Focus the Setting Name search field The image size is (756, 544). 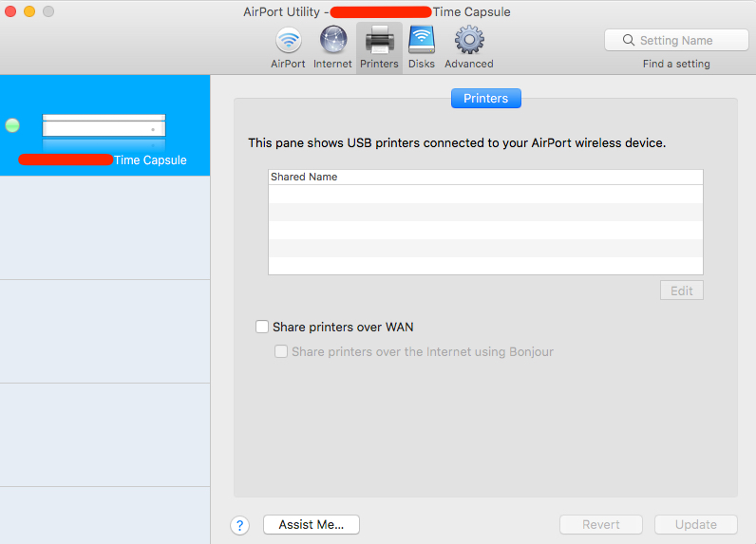pos(676,40)
